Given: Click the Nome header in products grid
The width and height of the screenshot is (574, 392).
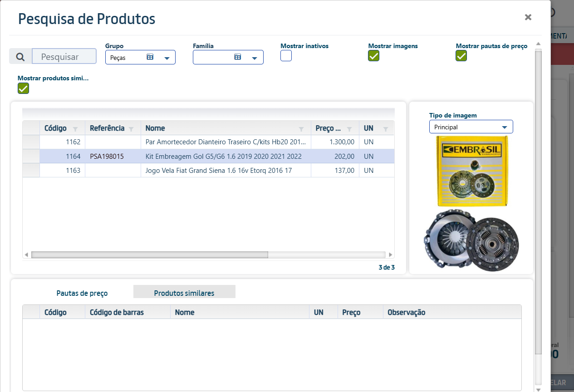Looking at the screenshot, I should 155,128.
